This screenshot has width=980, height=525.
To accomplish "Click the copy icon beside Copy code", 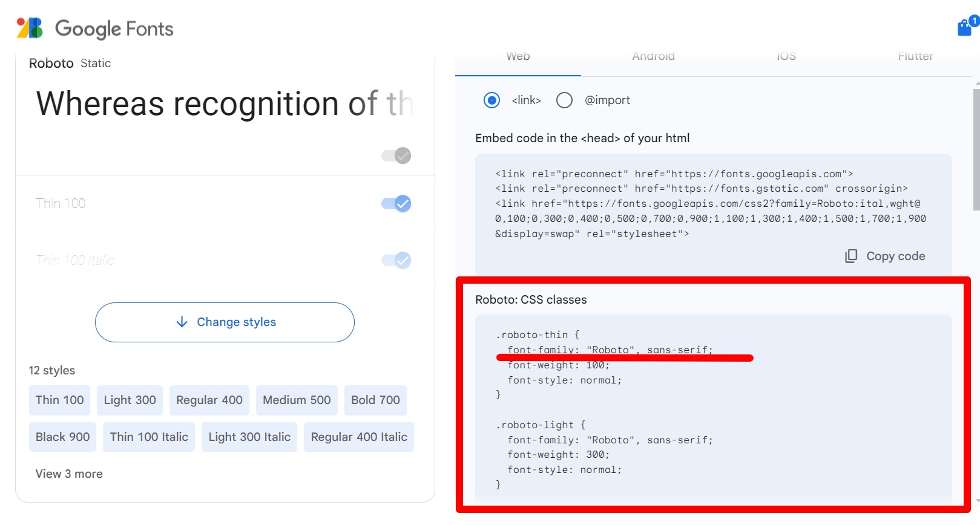I will [x=851, y=256].
